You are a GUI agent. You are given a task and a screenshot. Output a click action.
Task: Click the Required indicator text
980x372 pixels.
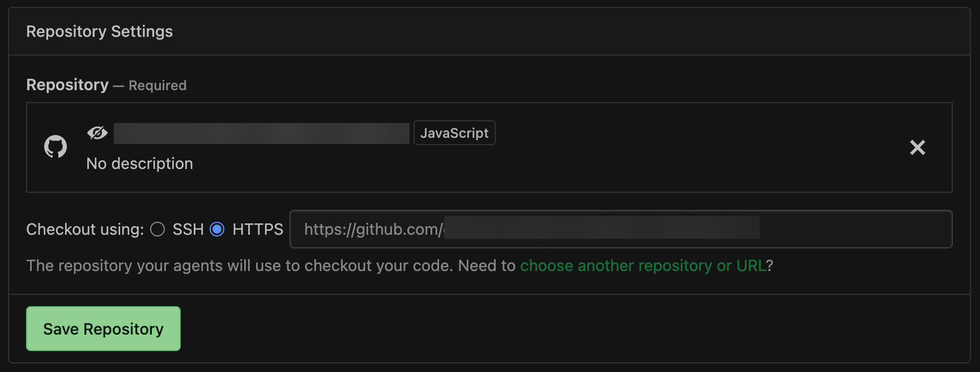[x=157, y=86]
